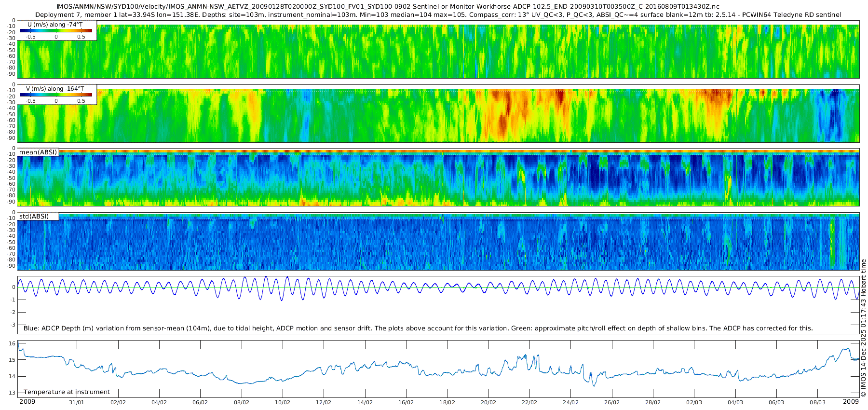The image size is (868, 410).
Task: Click the 26/02 date tick mark
Action: 612,402
